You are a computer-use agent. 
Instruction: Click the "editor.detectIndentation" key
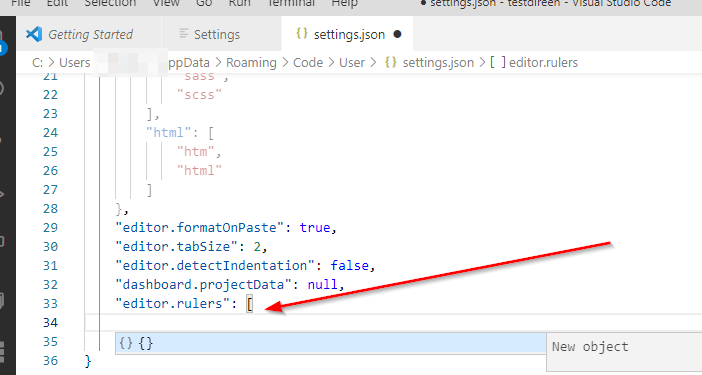coord(215,265)
